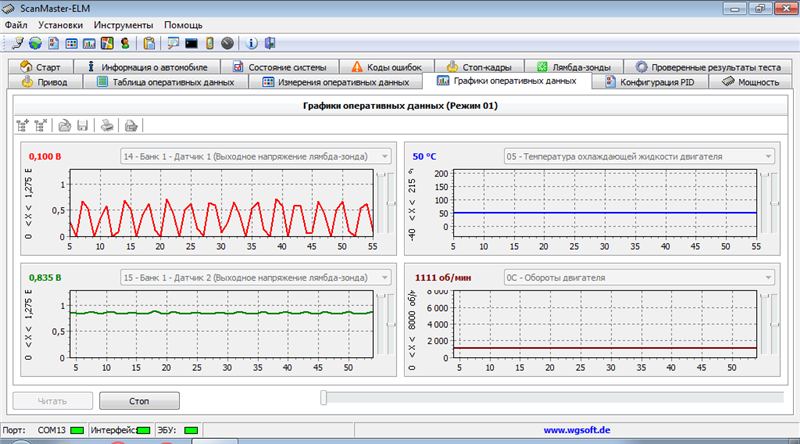
Task: Click the ЭБУ status indicator
Action: click(x=191, y=430)
